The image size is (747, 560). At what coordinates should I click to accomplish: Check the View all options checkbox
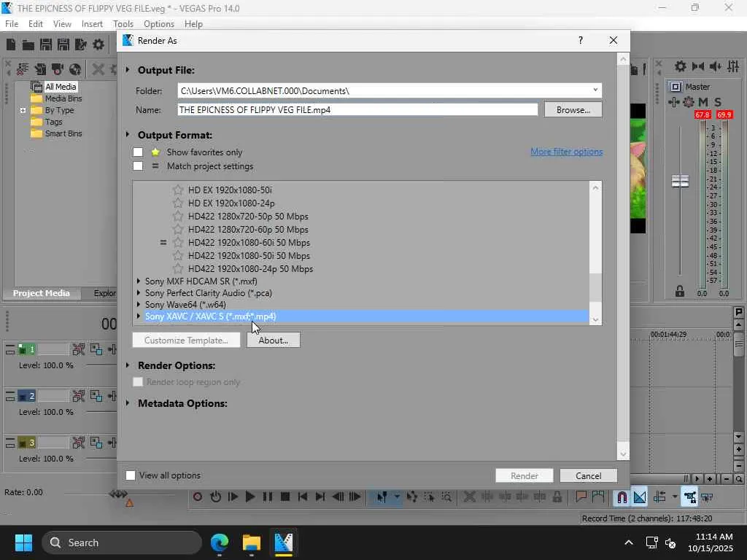130,475
